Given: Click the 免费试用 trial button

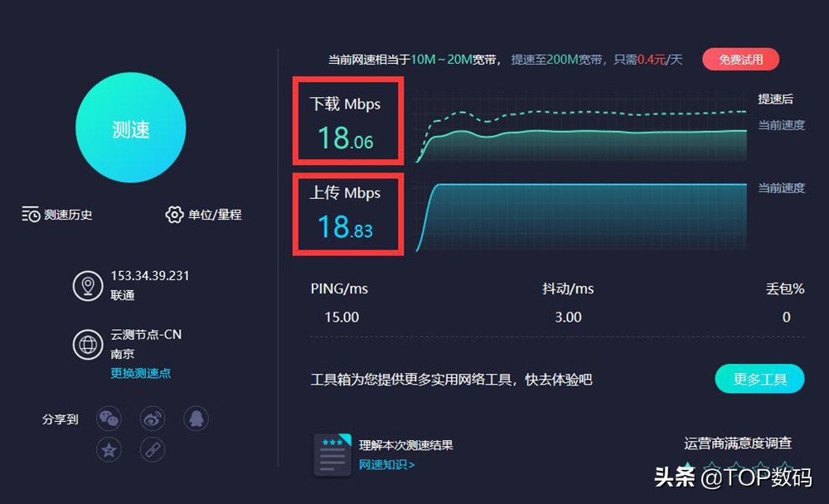Looking at the screenshot, I should coord(740,59).
